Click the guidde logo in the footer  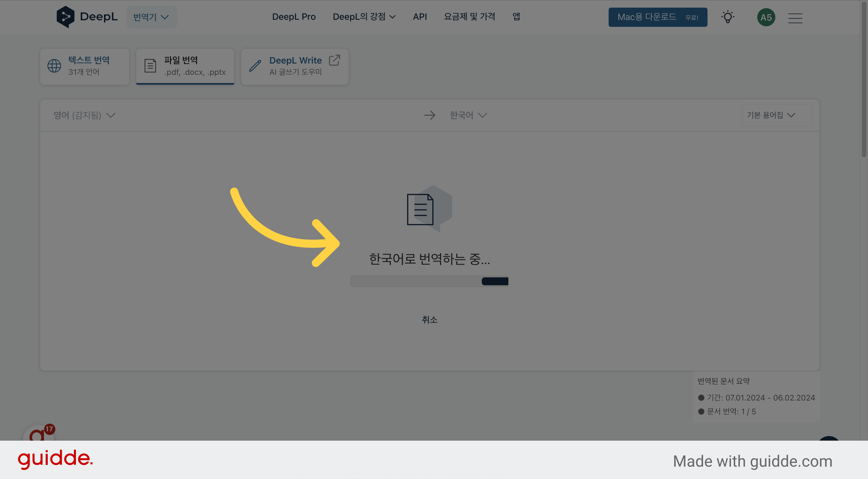(x=55, y=460)
